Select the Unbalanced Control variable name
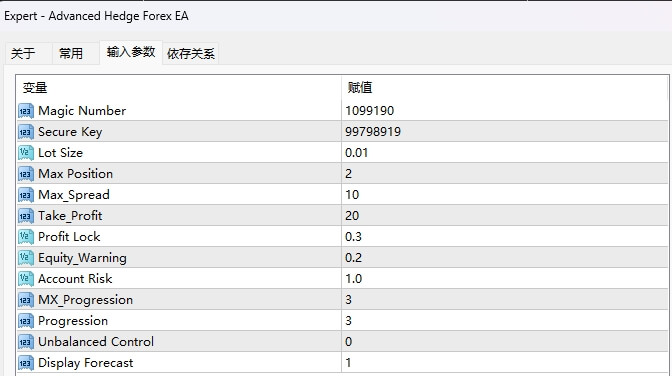Viewport: 672px width, 376px height. pos(96,342)
